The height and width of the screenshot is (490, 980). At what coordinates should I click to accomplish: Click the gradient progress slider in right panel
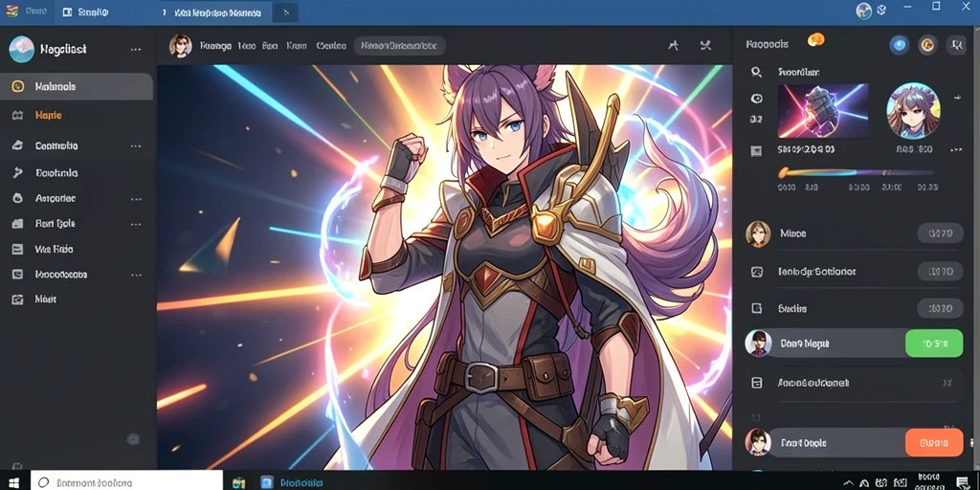click(857, 172)
